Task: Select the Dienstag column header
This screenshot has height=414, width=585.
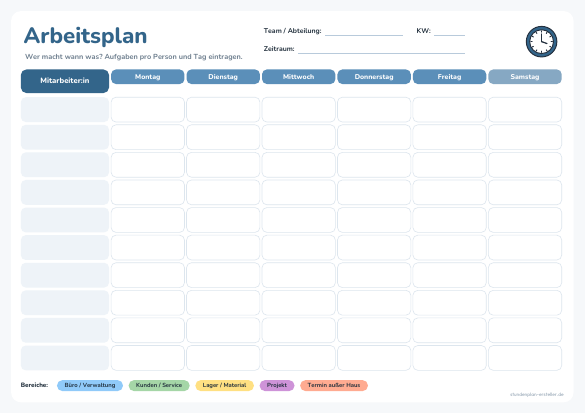Action: (x=223, y=76)
